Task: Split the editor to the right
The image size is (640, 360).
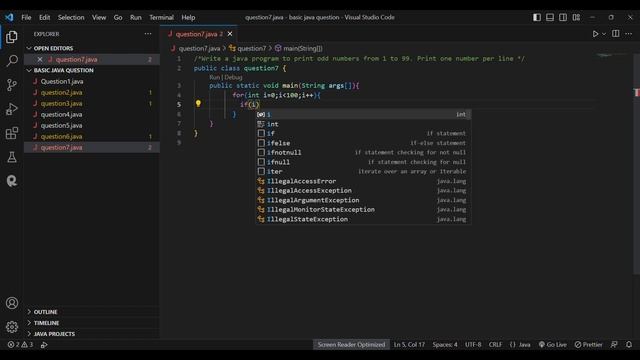Action: tap(616, 33)
